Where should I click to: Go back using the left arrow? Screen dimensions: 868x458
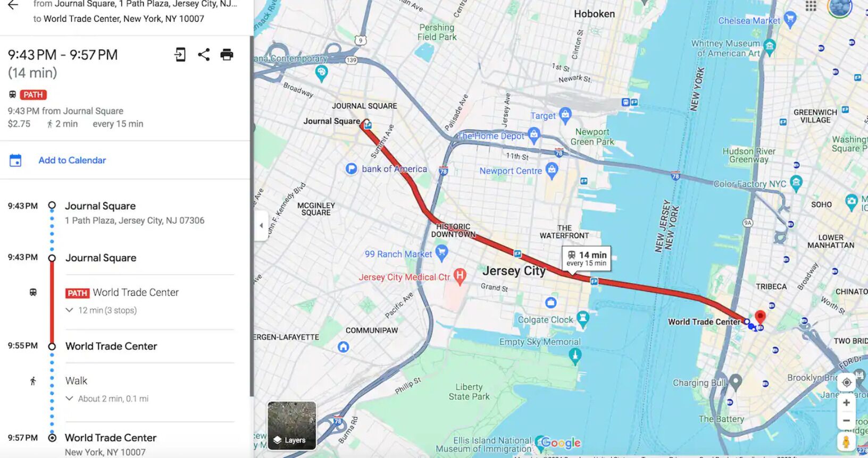13,5
